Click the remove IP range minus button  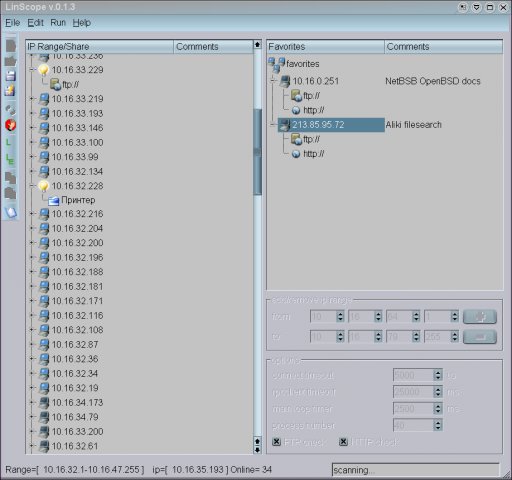(480, 337)
